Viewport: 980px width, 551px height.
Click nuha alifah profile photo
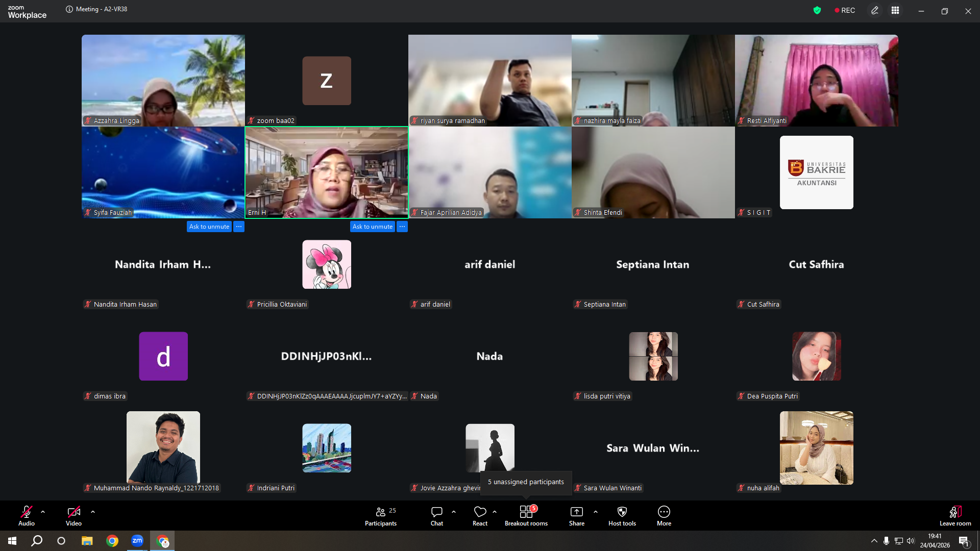[817, 448]
